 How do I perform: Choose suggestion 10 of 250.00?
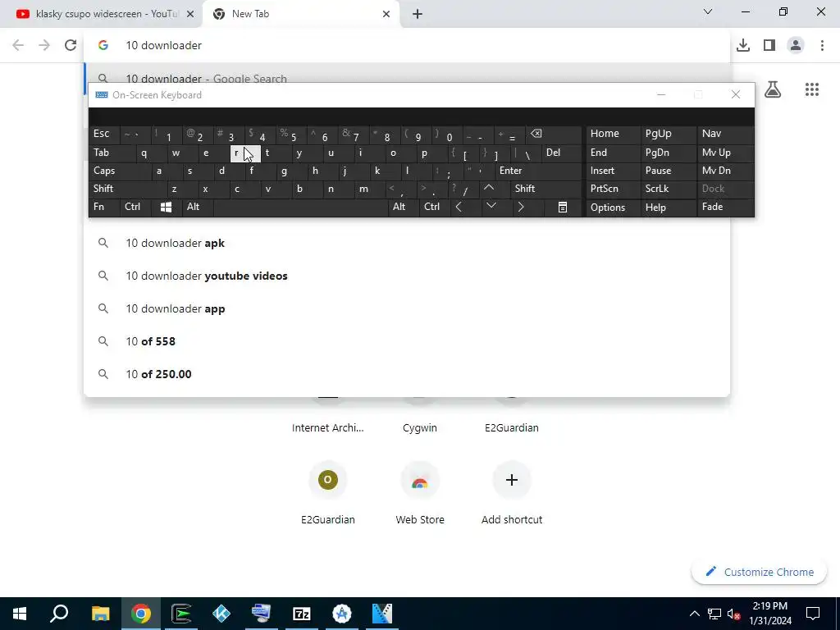[407, 374]
